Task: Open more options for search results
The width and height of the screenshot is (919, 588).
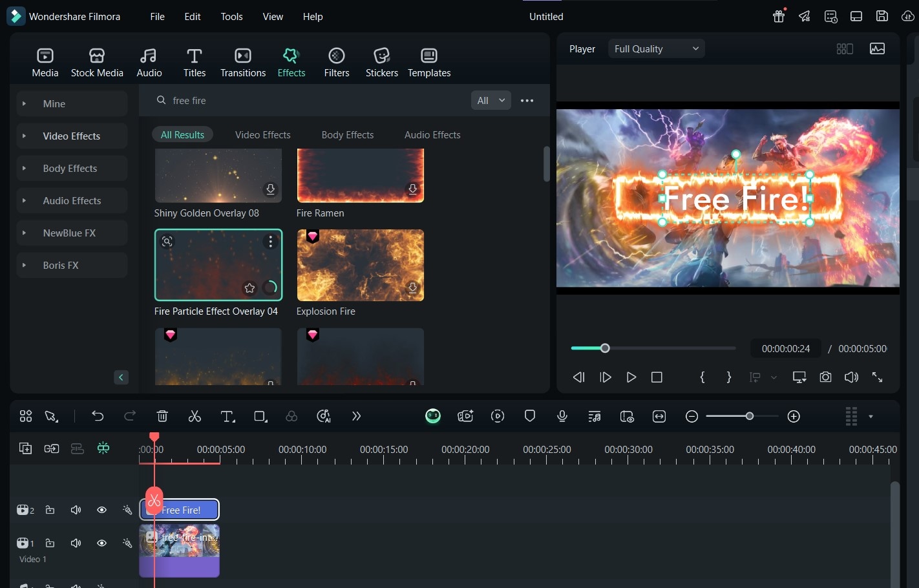Action: tap(527, 100)
